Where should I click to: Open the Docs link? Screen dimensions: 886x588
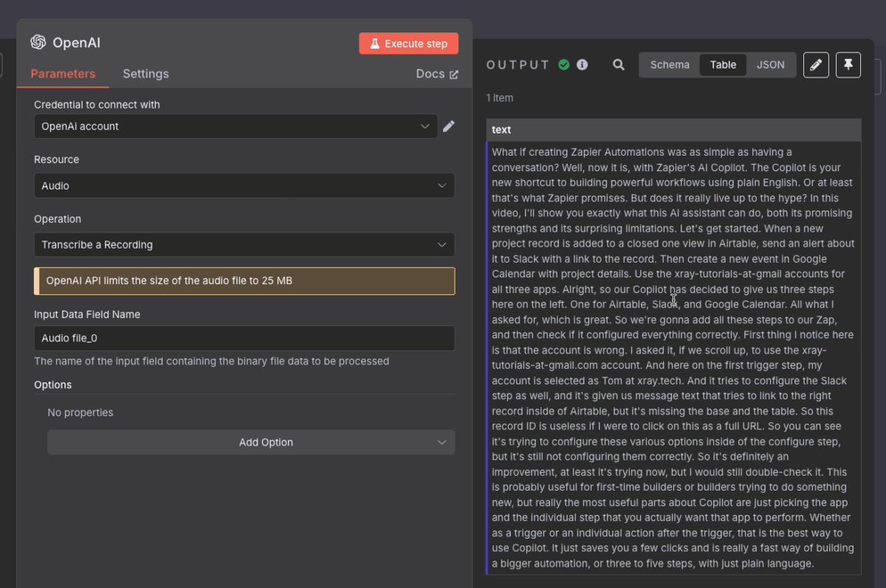437,74
